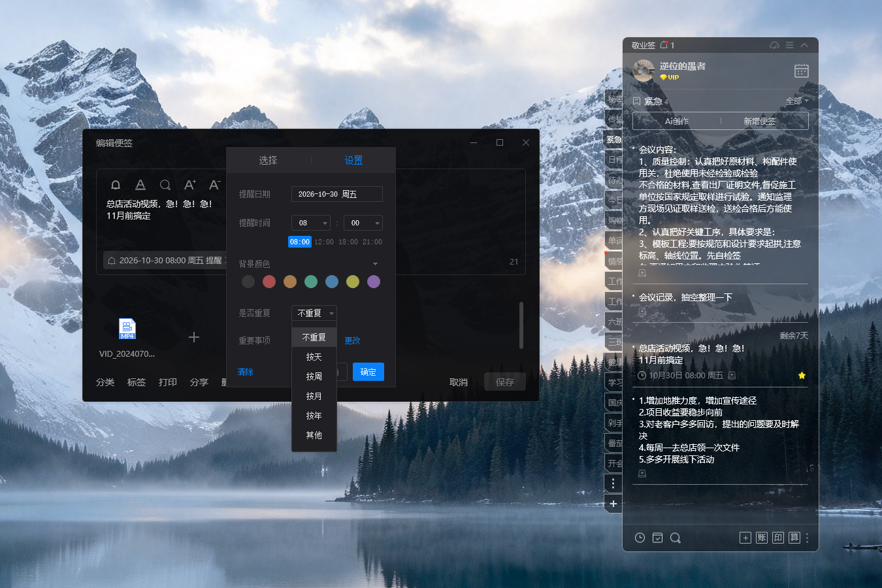The height and width of the screenshot is (588, 882).
Task: Pick the purple background color swatch
Action: pos(374,282)
